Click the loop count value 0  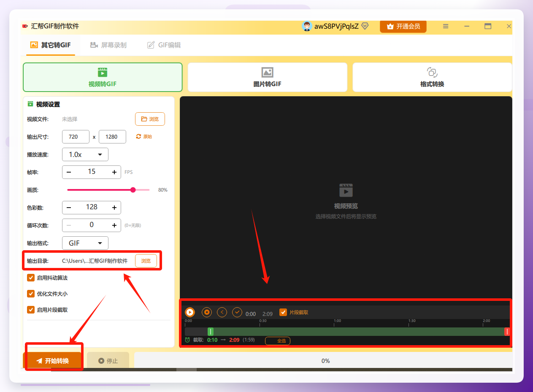coord(92,225)
